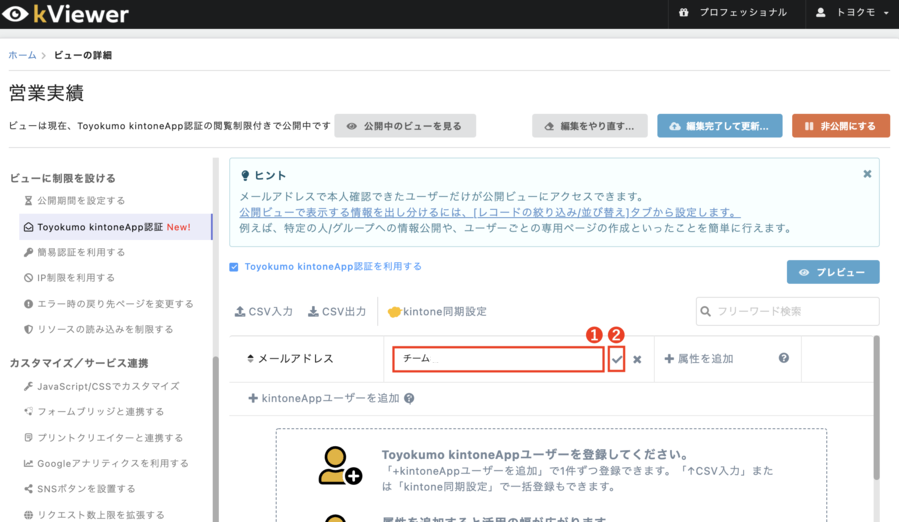Follow the レコードの絞り込み/並び替え hint link

490,212
